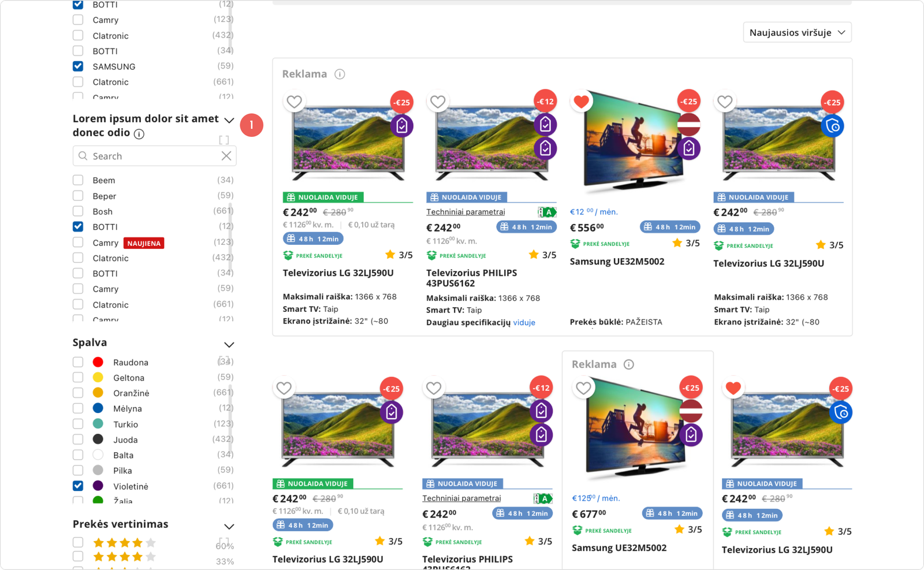Favorite the first Televizorius LG 32LJ590U heart

[x=295, y=102]
